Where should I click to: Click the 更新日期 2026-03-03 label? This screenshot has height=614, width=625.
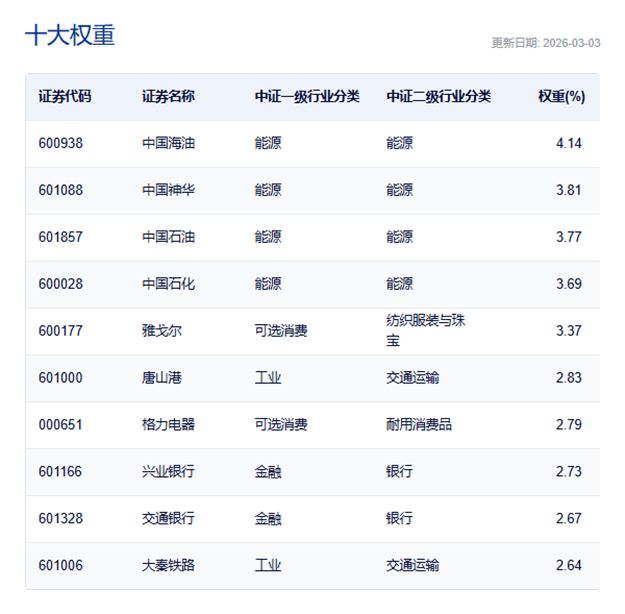545,43
